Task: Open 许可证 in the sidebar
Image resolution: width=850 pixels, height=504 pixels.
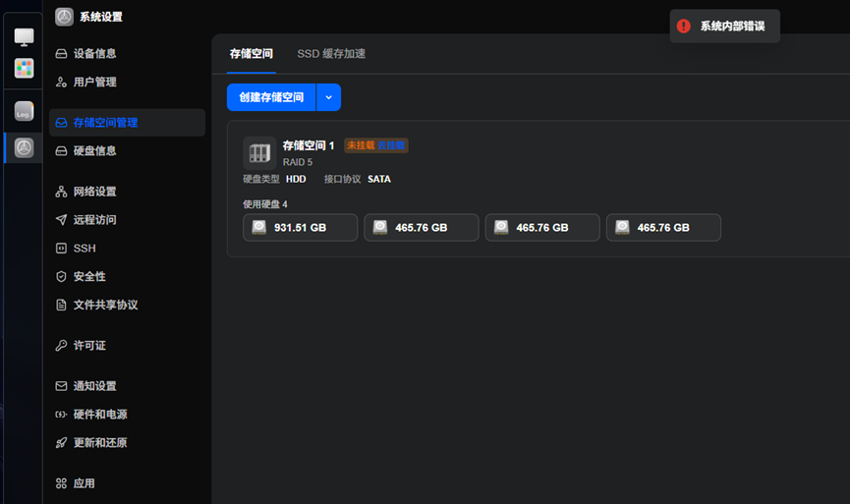Action: click(127, 345)
